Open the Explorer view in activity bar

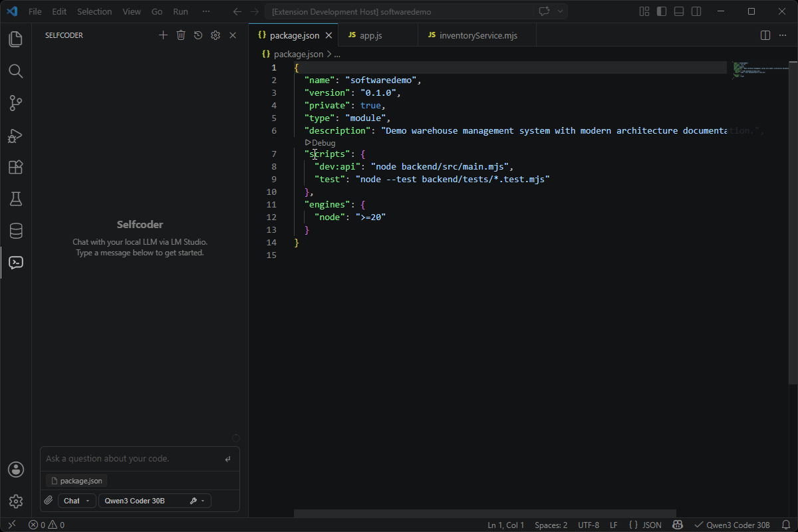click(16, 39)
